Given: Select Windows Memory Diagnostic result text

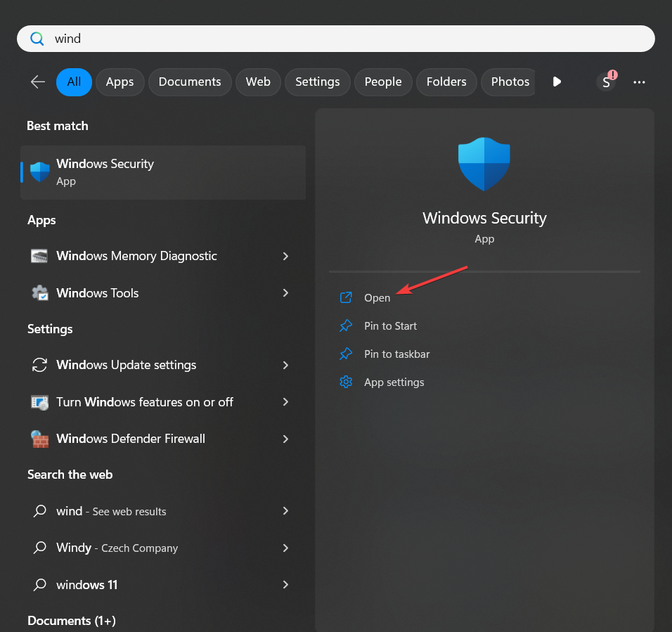Looking at the screenshot, I should [x=136, y=256].
